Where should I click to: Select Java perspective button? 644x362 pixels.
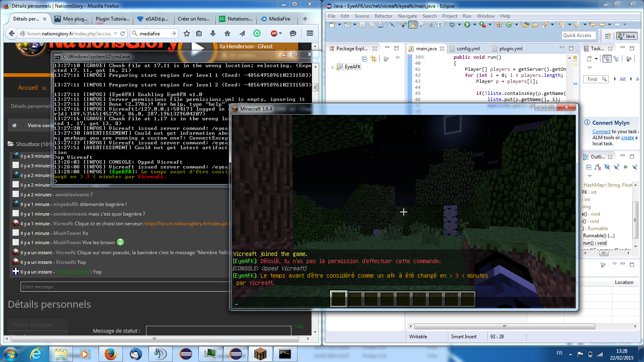click(626, 36)
